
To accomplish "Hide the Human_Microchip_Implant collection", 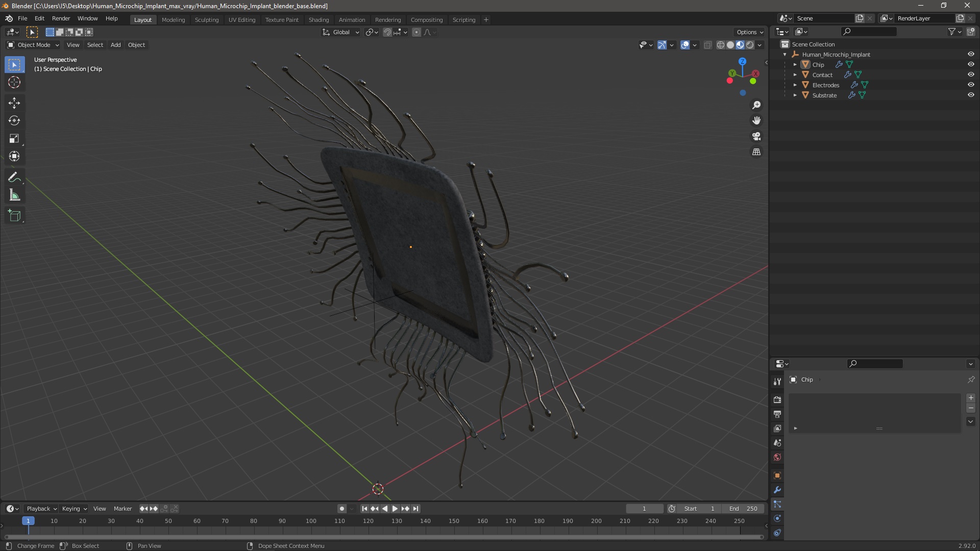I will [x=971, y=54].
